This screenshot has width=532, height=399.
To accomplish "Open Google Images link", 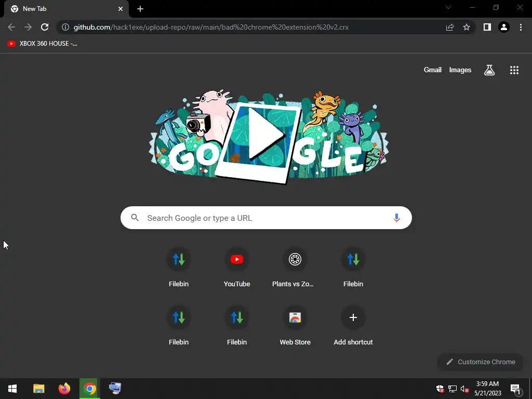I will [460, 70].
